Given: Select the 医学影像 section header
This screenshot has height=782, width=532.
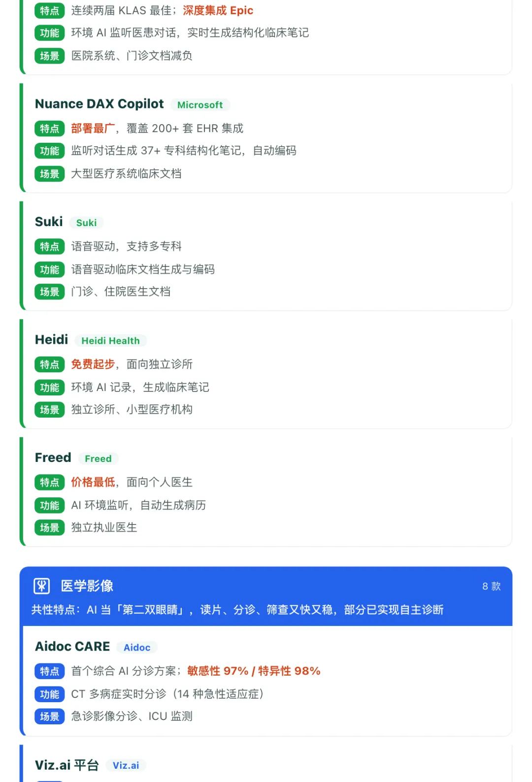Looking at the screenshot, I should pos(87,586).
